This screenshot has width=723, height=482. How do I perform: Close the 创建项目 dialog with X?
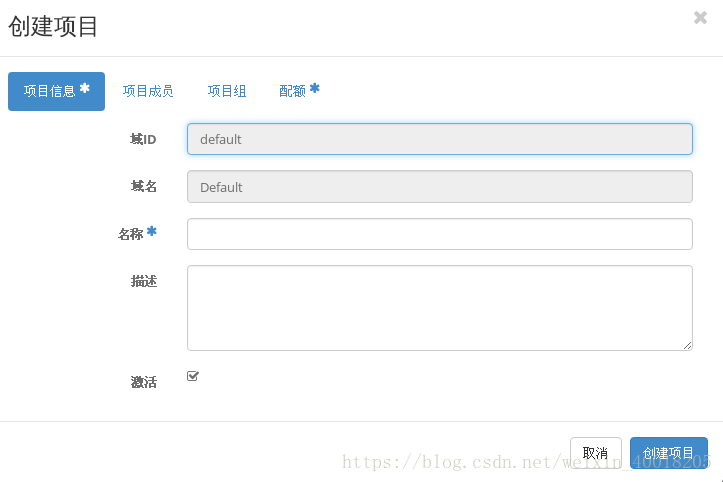(700, 18)
